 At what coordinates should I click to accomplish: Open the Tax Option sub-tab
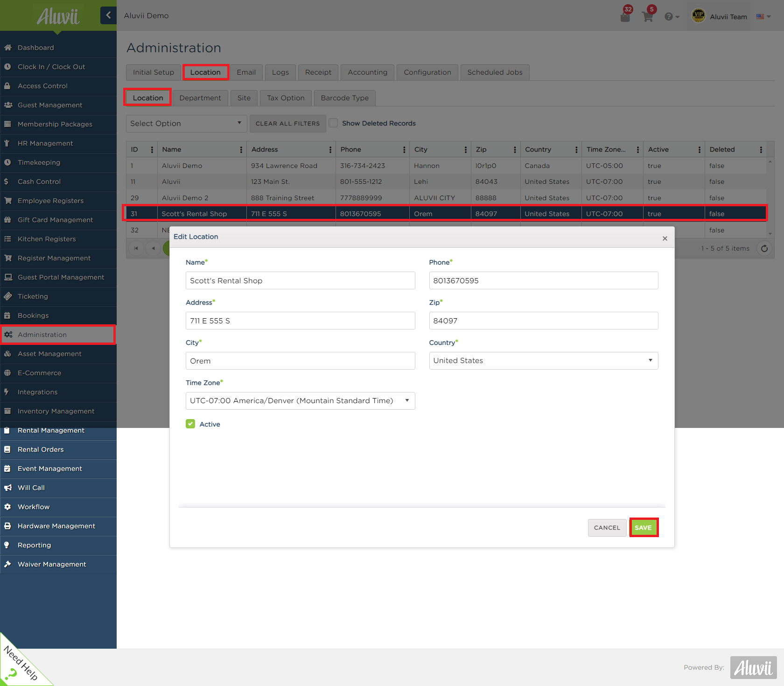click(x=286, y=98)
